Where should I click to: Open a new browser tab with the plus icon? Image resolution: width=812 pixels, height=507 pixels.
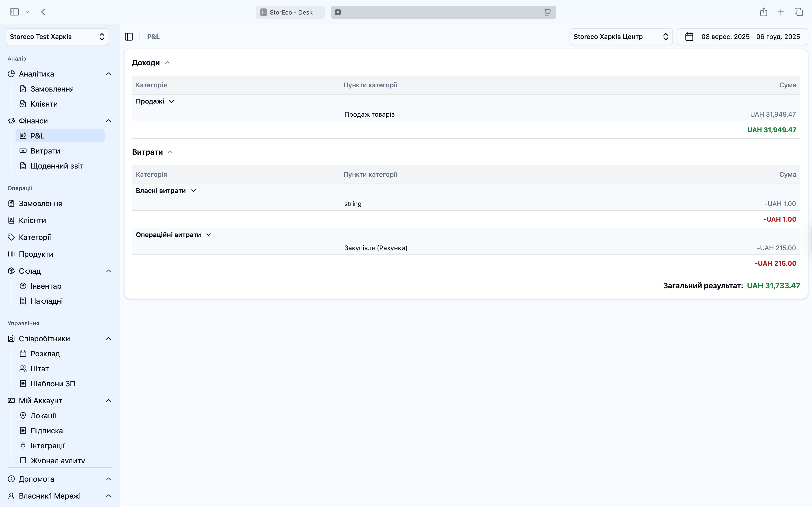pos(781,12)
